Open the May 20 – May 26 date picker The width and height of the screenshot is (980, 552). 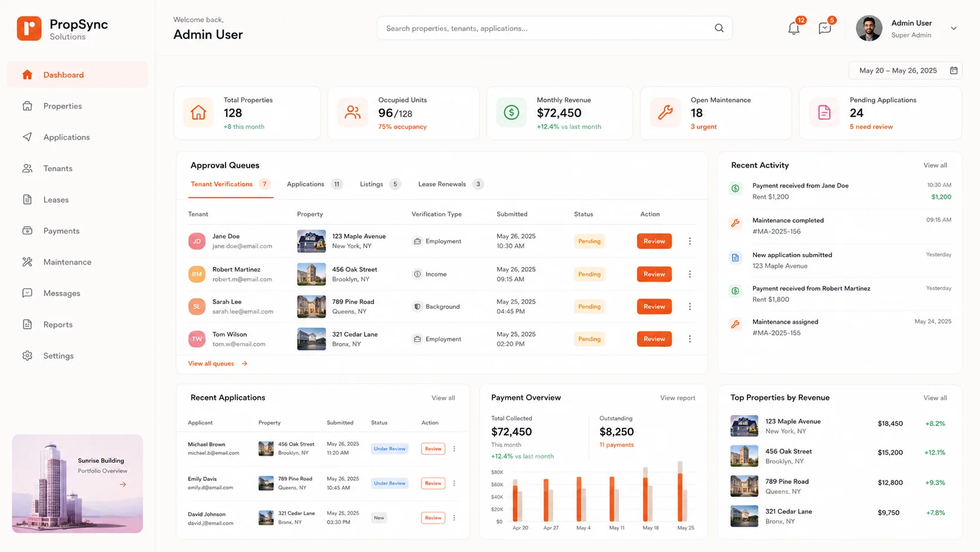(905, 70)
